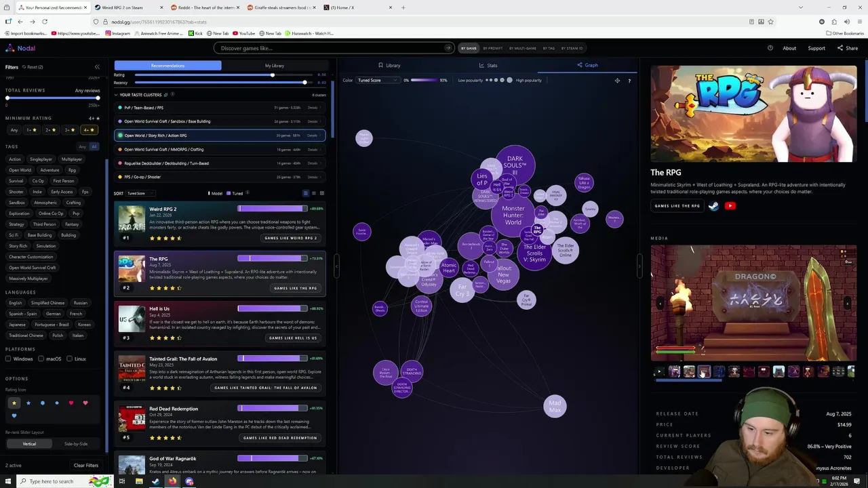Click the media gallery previous arrow
The image size is (868, 488).
pos(660,303)
